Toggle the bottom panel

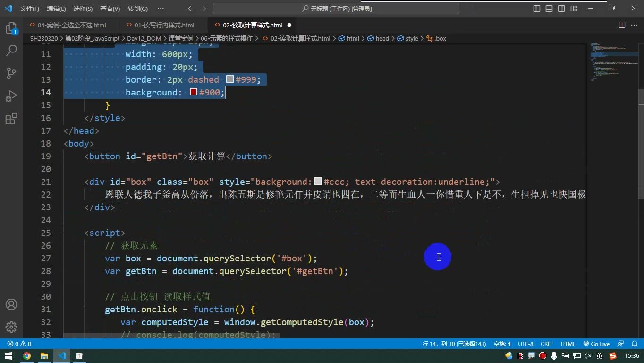click(x=549, y=9)
